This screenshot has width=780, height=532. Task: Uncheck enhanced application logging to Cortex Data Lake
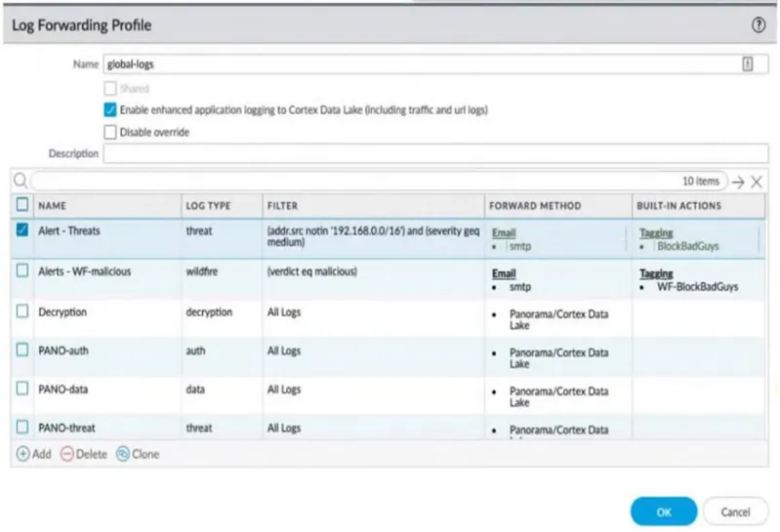click(x=110, y=109)
